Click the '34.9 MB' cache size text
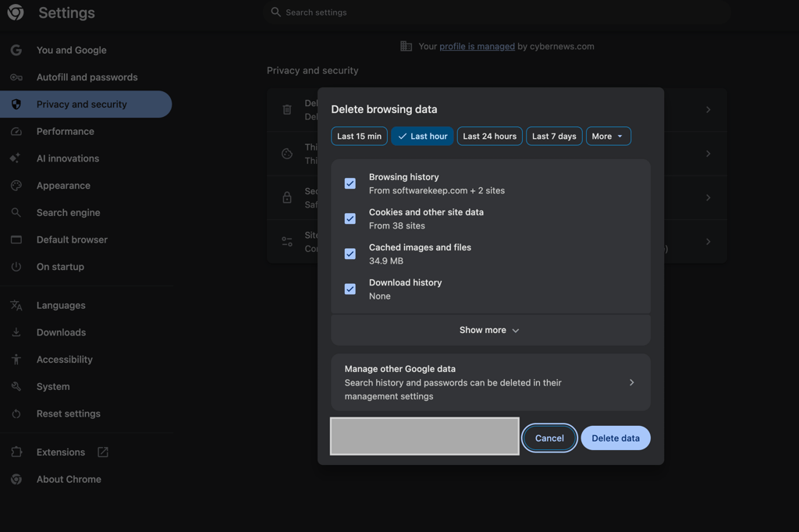Image resolution: width=799 pixels, height=532 pixels. [385, 261]
